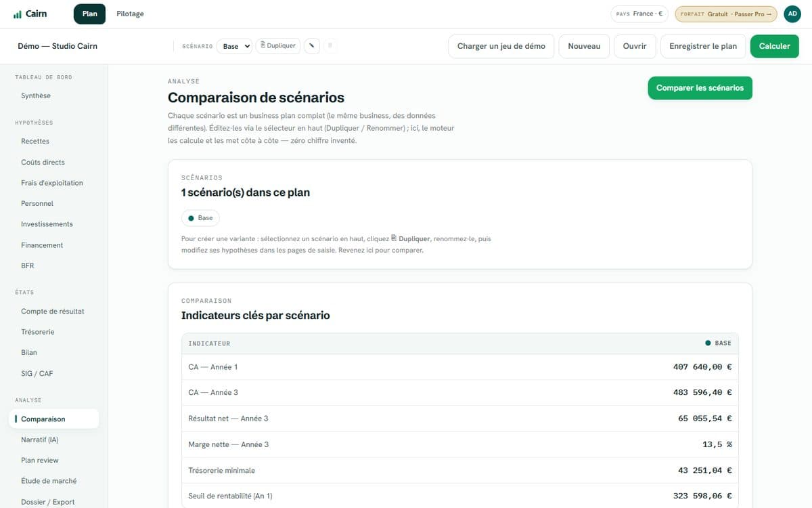Click the CA — Année 1 value 407 640,00 €
This screenshot has height=508, width=812.
[702, 367]
